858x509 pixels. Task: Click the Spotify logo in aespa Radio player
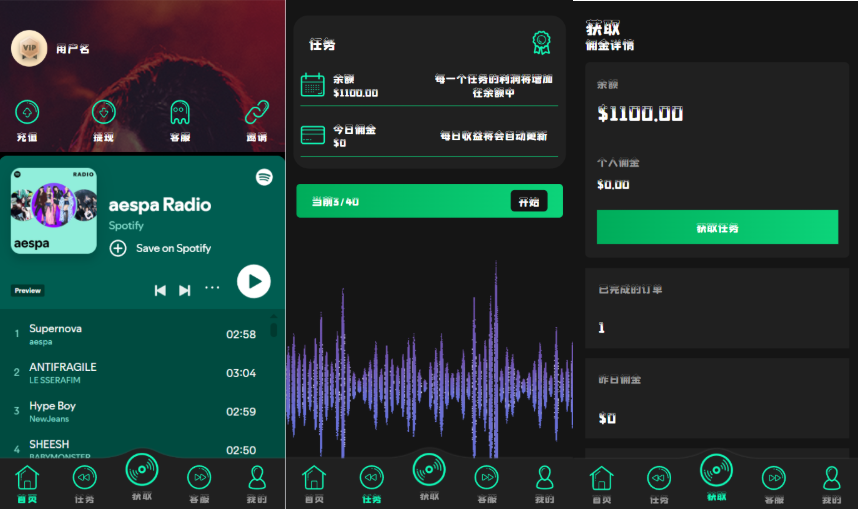pos(264,177)
